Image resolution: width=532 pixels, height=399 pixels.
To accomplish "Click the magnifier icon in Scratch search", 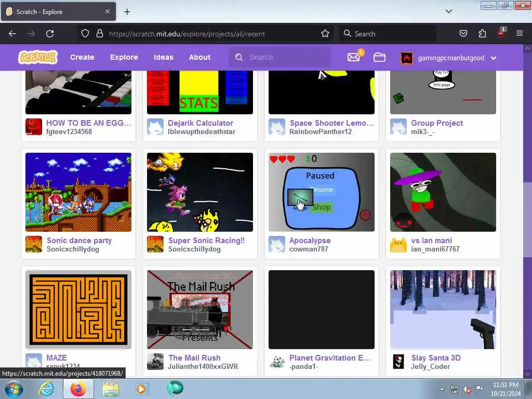I will 239,57.
